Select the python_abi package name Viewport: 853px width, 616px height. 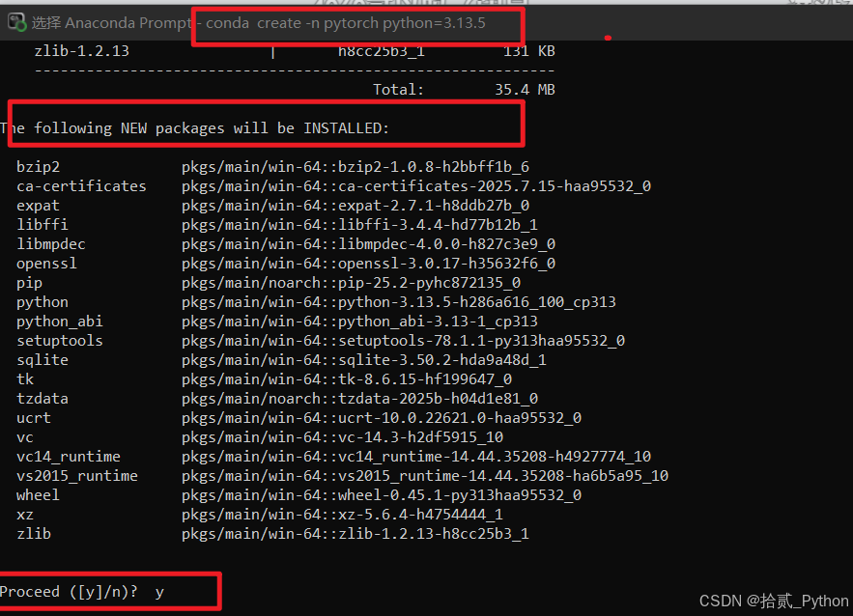(x=60, y=322)
